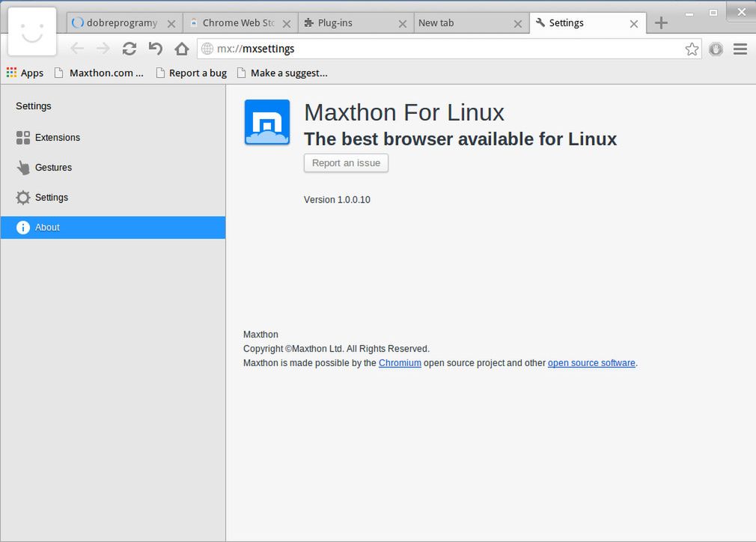The height and width of the screenshot is (542, 756).
Task: Open the Report a bug bookmark
Action: coord(192,73)
